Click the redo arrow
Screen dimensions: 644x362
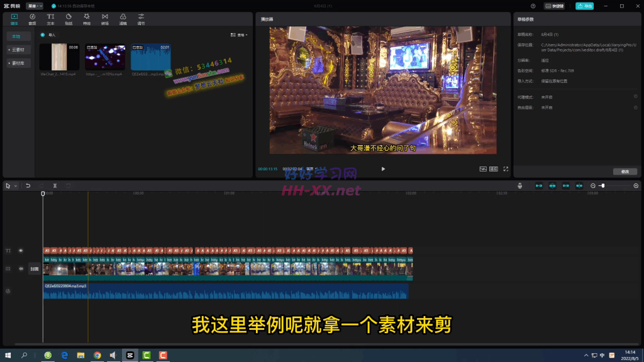point(42,186)
